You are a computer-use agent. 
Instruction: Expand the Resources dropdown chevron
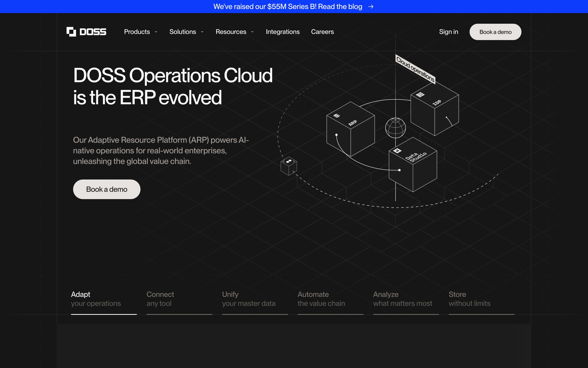(252, 32)
